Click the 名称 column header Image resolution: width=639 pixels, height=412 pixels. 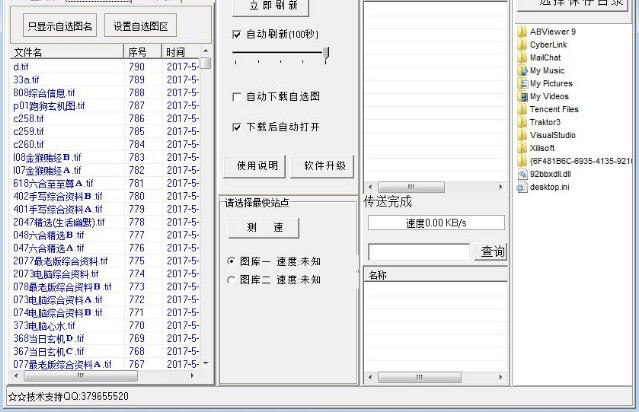pyautogui.click(x=435, y=275)
